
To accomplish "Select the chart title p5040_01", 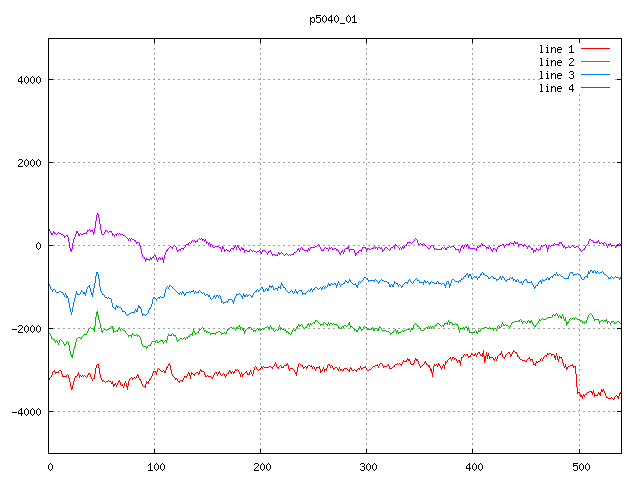I will 333,20.
